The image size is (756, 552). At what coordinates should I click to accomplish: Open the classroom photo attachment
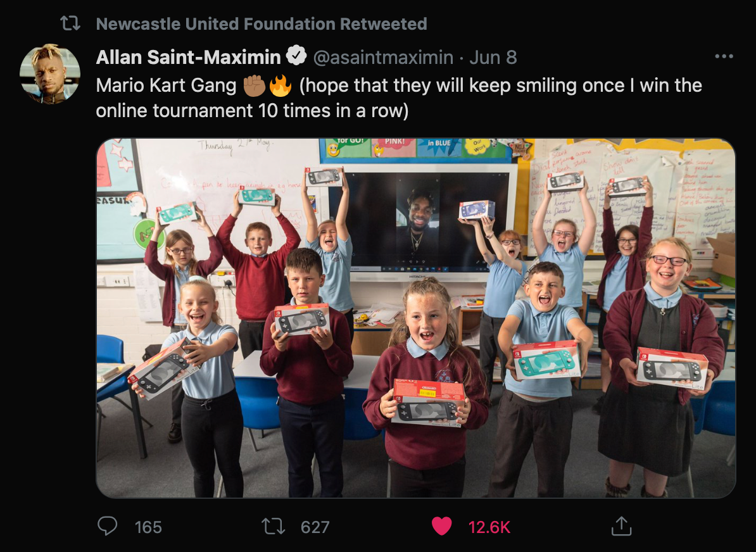point(415,318)
